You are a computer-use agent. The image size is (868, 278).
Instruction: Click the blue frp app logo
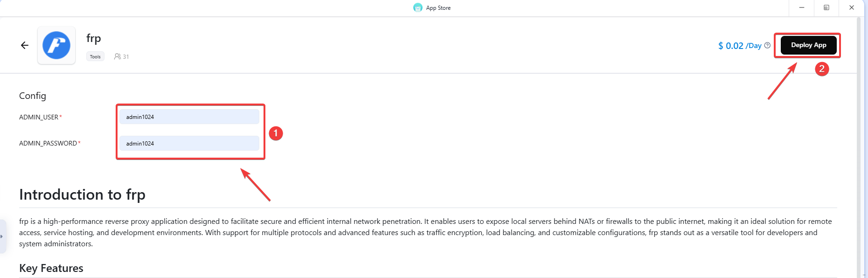[56, 45]
